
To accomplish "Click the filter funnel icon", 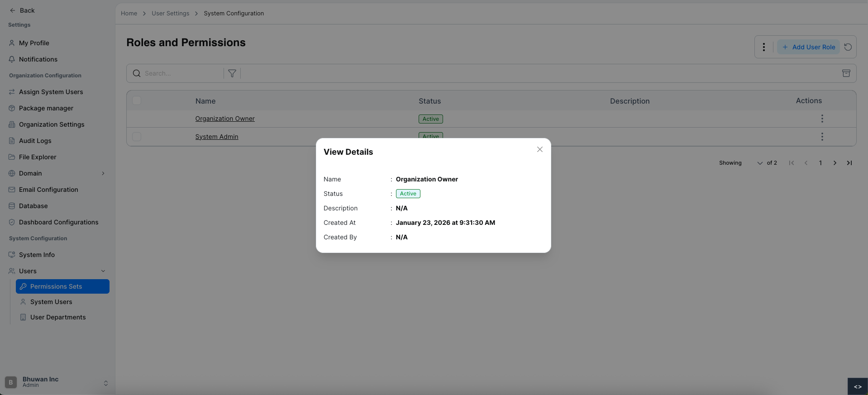I will tap(232, 73).
